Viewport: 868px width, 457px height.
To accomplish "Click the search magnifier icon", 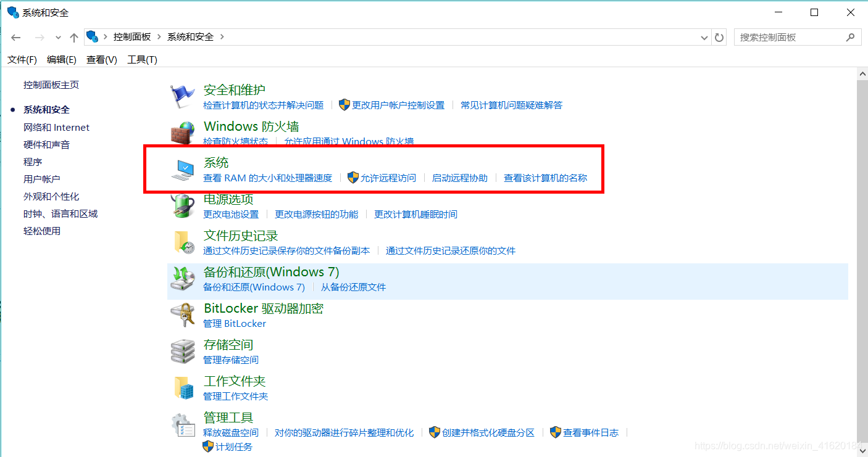I will click(x=851, y=37).
